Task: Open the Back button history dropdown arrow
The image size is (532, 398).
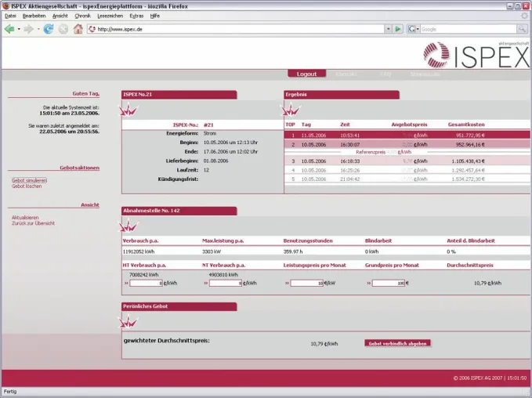Action: (x=19, y=29)
